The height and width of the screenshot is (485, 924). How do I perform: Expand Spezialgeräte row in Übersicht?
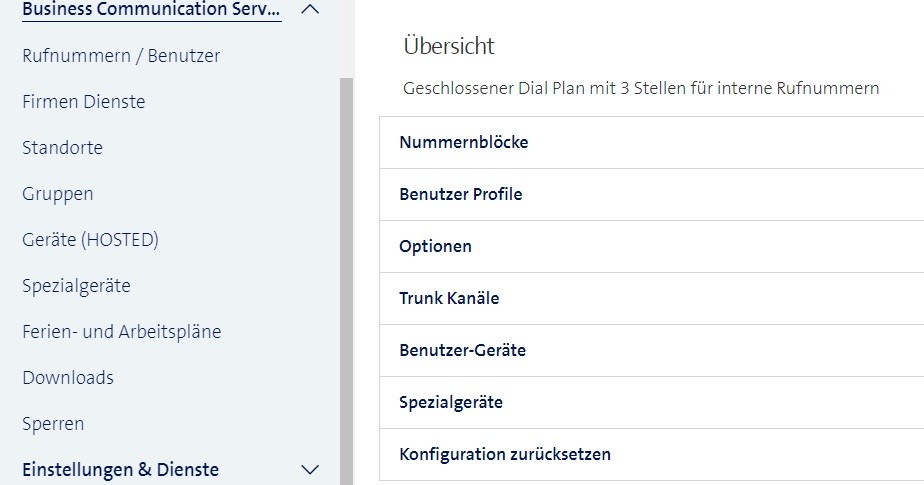(x=451, y=402)
